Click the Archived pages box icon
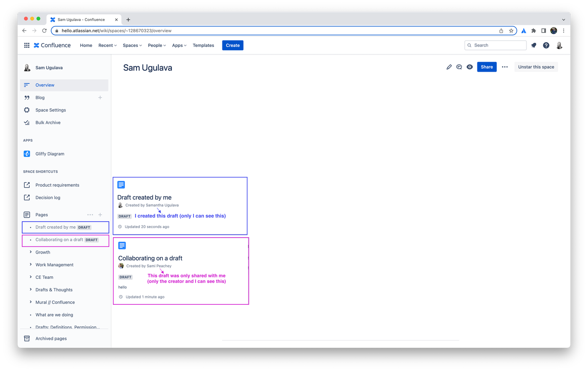Image resolution: width=588 pixels, height=371 pixels. pos(27,338)
